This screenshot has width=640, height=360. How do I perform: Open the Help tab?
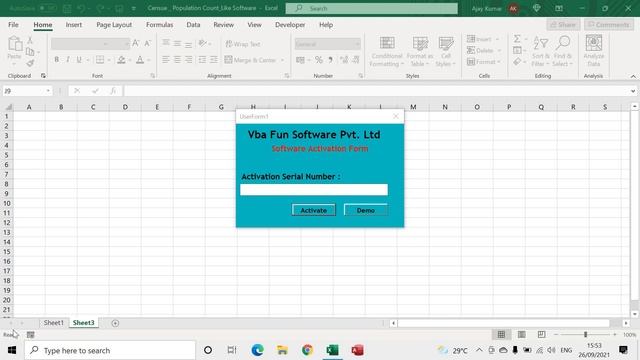326,25
